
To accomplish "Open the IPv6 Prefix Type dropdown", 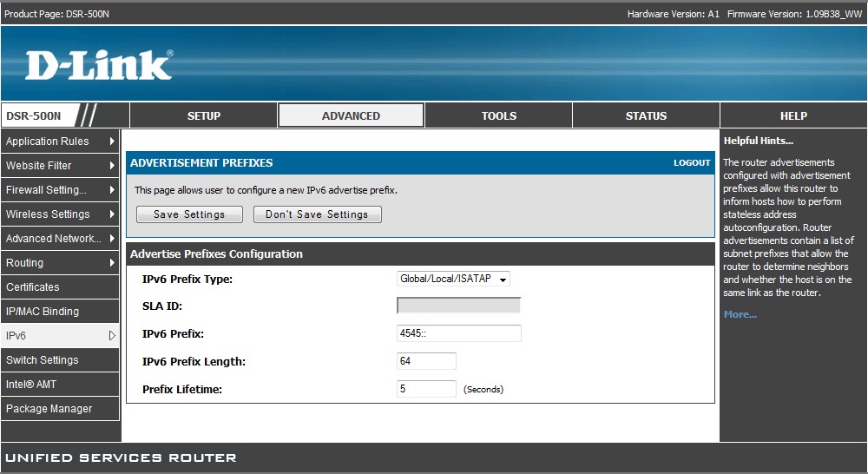I will [453, 279].
